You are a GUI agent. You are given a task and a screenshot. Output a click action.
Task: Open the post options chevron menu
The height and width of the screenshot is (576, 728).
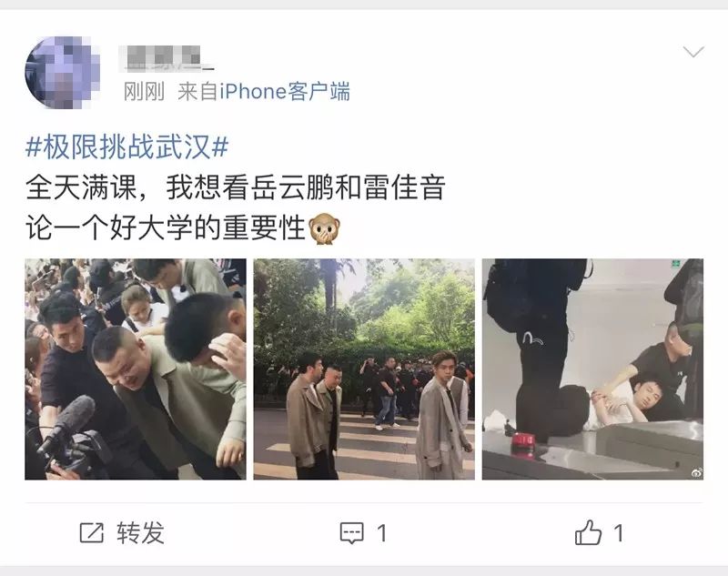pos(693,52)
